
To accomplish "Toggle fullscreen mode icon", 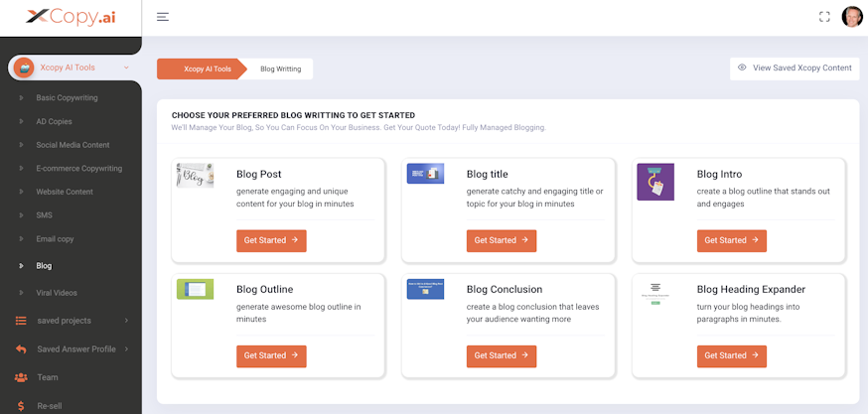I will coord(823,17).
